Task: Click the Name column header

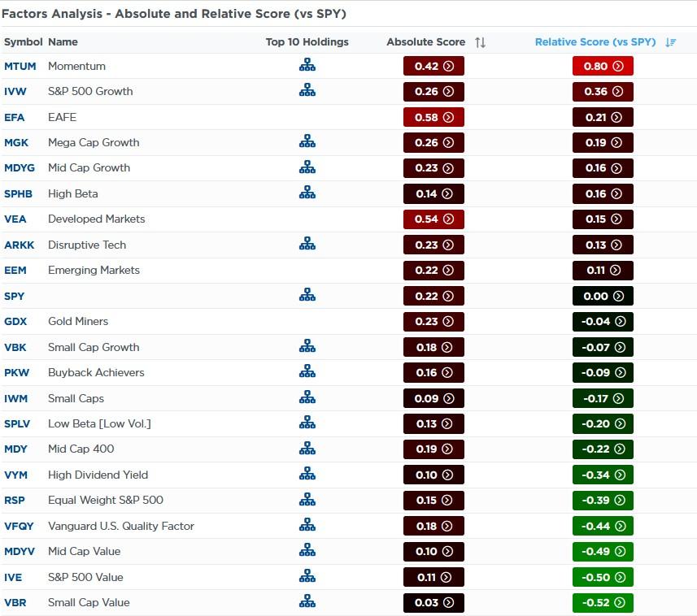Action: point(63,42)
